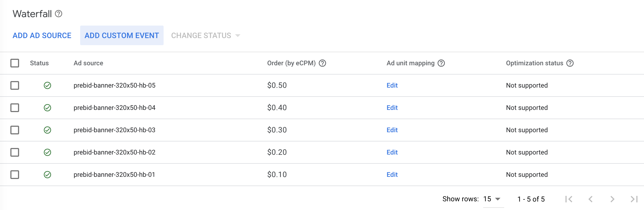Click the help icon next to Waterfall
Screen dimensions: 644x210
[x=59, y=14]
